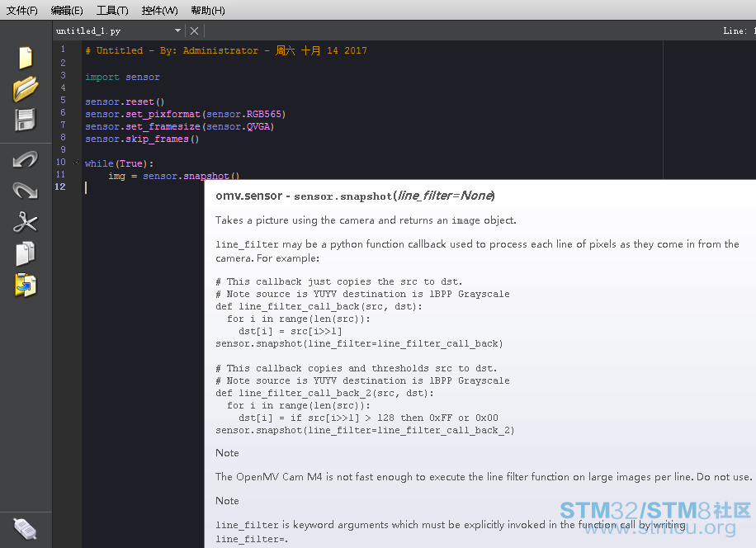Click the New File icon in sidebar
This screenshot has width=756, height=548.
coord(26,58)
